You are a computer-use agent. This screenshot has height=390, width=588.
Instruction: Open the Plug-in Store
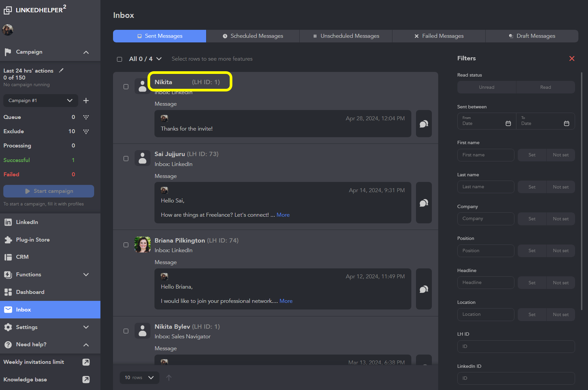click(33, 240)
